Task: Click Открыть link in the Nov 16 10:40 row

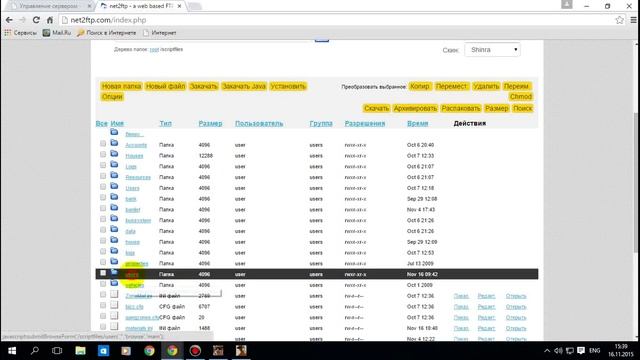Action: click(516, 328)
